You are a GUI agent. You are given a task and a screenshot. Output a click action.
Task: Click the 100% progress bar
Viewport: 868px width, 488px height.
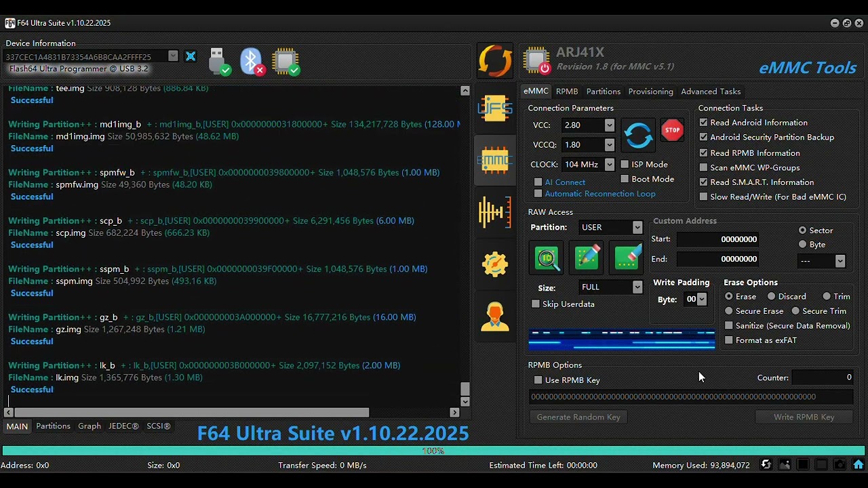coord(433,451)
